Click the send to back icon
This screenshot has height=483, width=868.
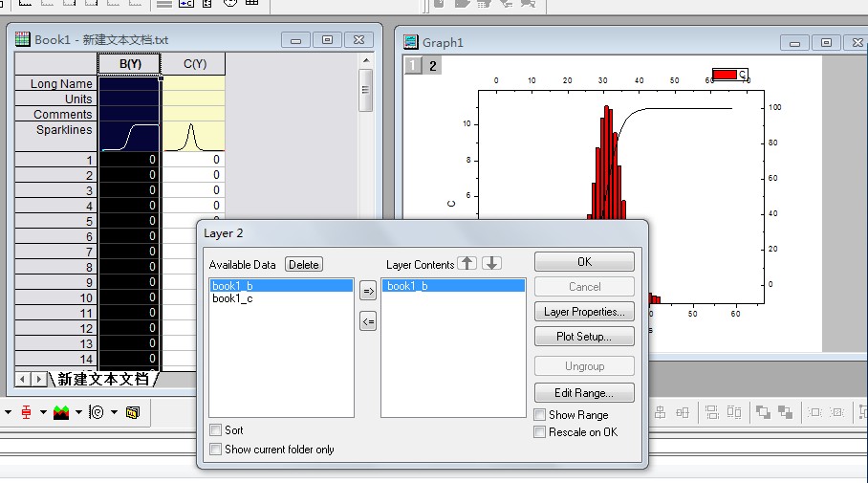coord(785,412)
